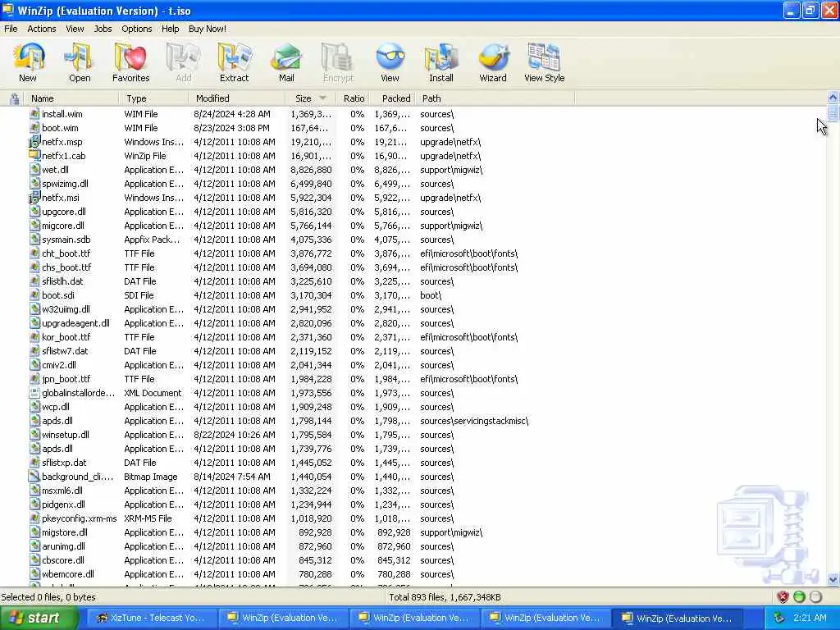Launch the Wizard toolbar icon
Viewport: 840px width, 630px height.
tap(493, 62)
